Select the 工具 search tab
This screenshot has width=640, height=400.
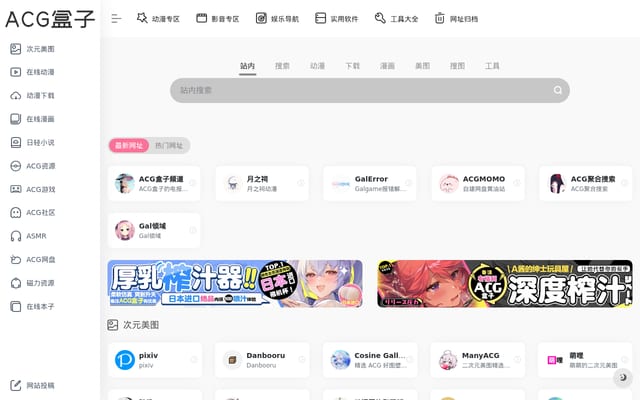(x=492, y=66)
